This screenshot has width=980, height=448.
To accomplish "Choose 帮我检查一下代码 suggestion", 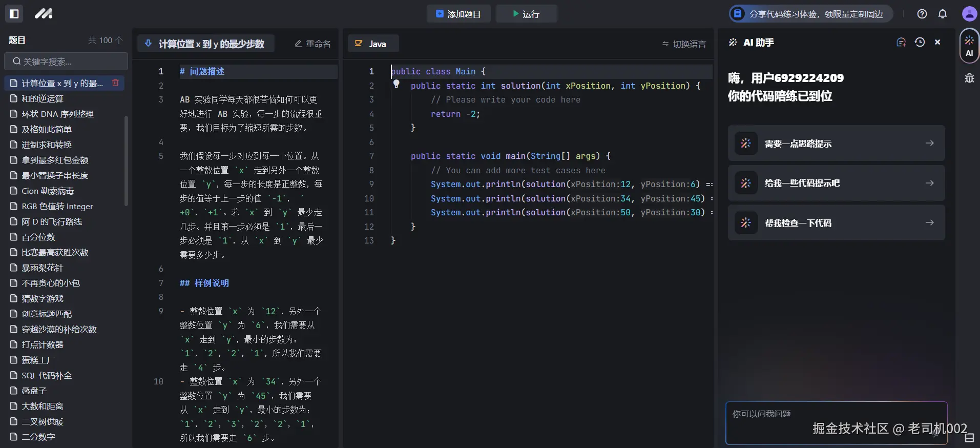I will click(x=836, y=222).
